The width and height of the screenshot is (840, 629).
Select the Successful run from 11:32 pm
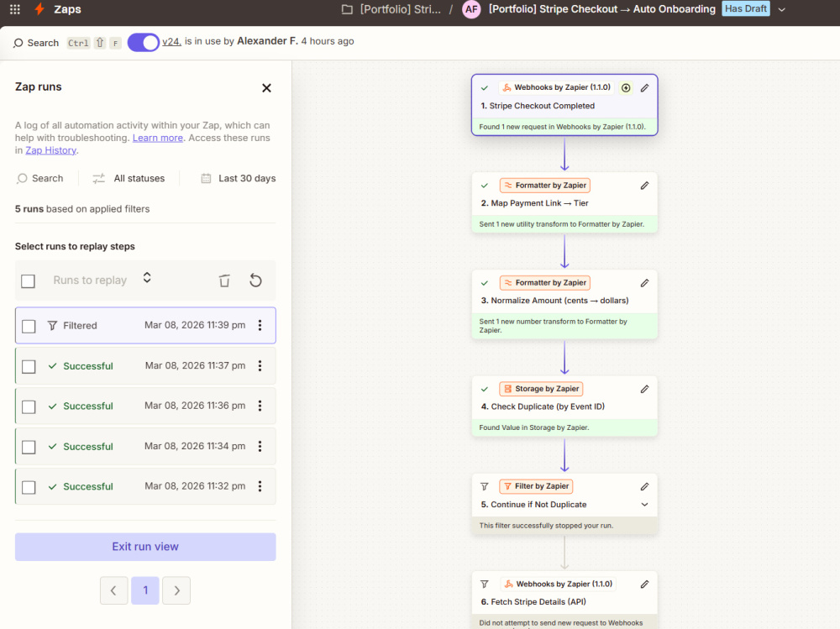(x=145, y=486)
